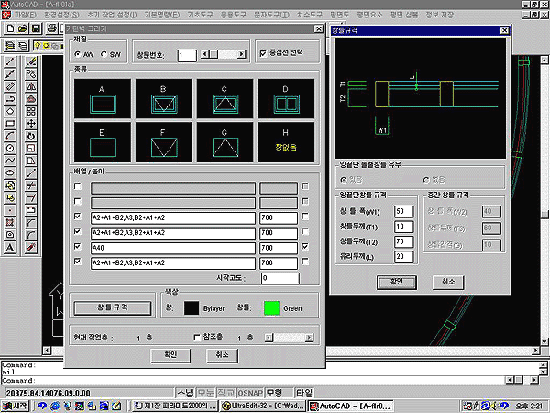
Task: Click the right arrow of the frame-number scrollbar
Action: (241, 54)
